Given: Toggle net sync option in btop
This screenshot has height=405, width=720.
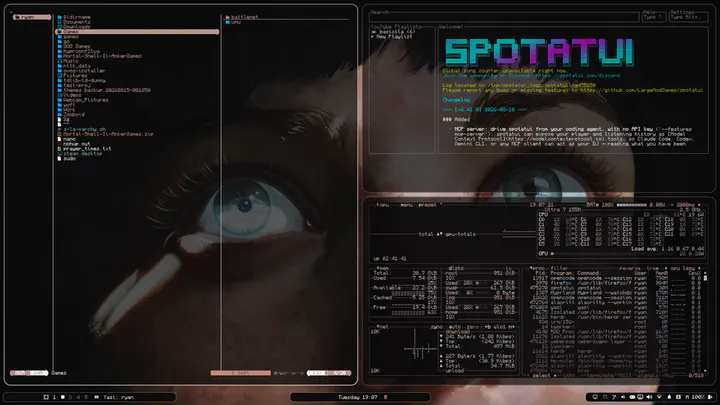Looking at the screenshot, I should tap(436, 327).
